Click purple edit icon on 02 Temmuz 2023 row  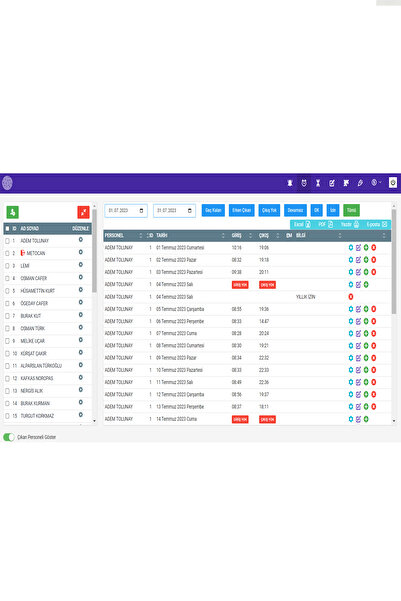coord(358,260)
